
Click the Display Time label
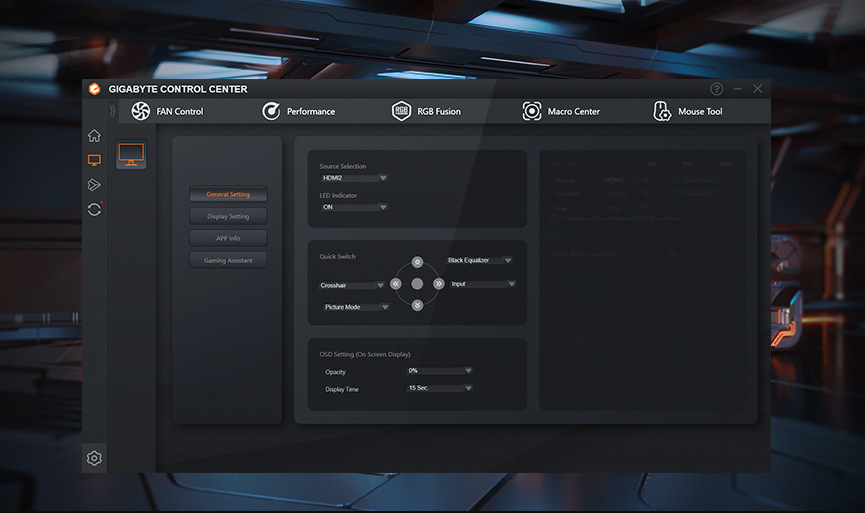coord(341,389)
